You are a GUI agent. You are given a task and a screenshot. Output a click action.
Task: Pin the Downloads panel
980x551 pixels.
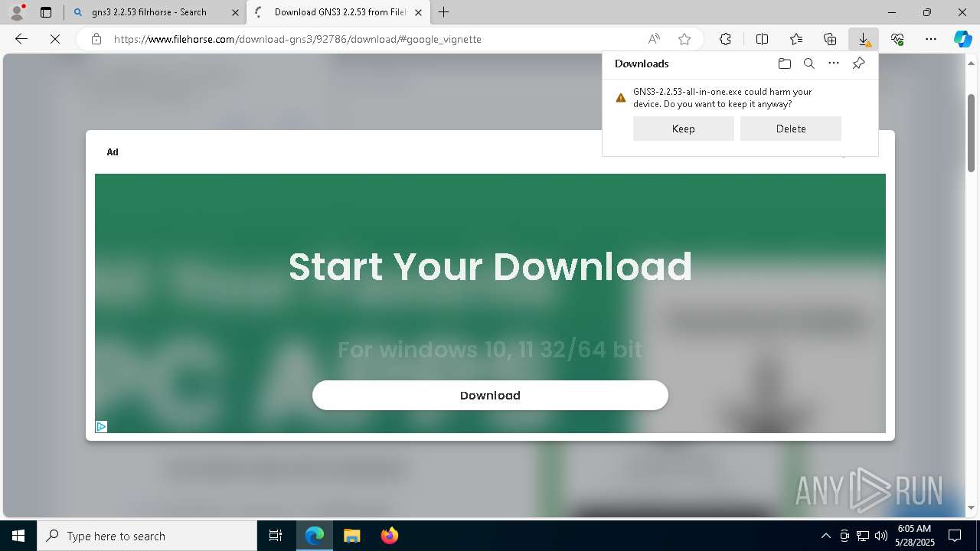[x=859, y=64]
